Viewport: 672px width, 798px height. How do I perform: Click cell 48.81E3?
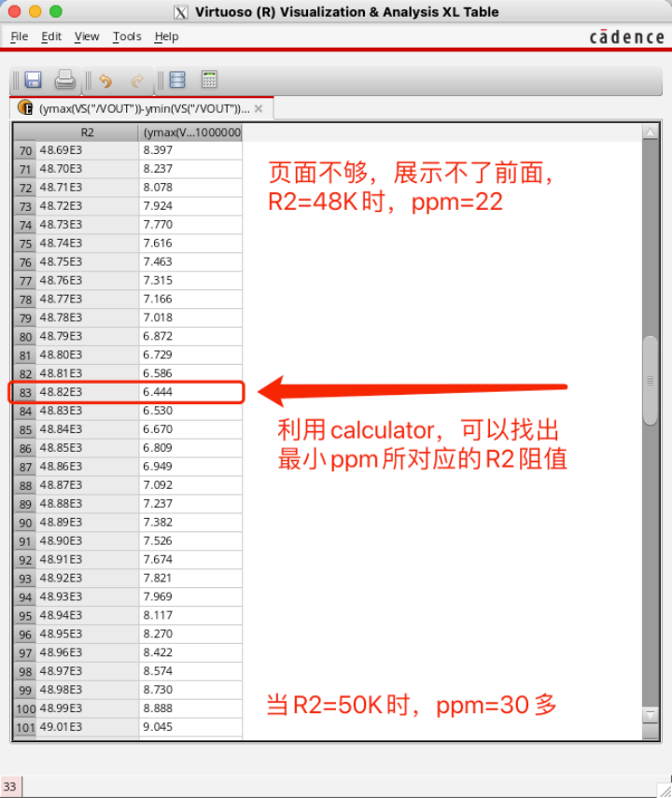87,373
